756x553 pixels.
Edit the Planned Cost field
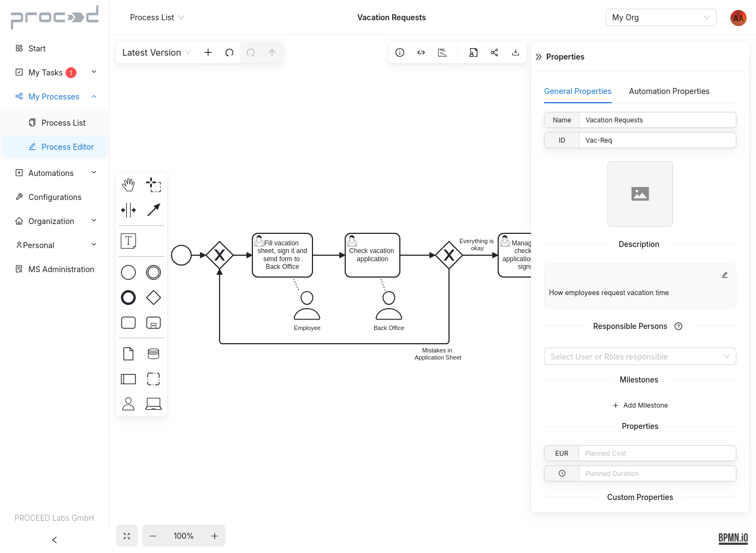[x=658, y=453]
